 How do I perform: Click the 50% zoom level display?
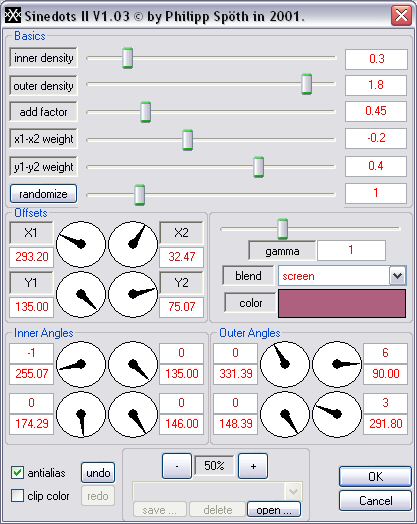click(214, 466)
